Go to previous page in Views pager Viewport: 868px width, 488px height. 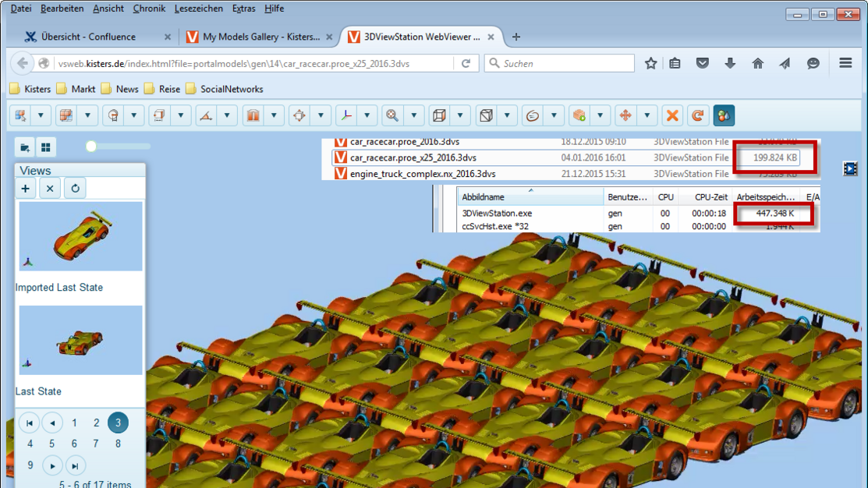point(52,423)
